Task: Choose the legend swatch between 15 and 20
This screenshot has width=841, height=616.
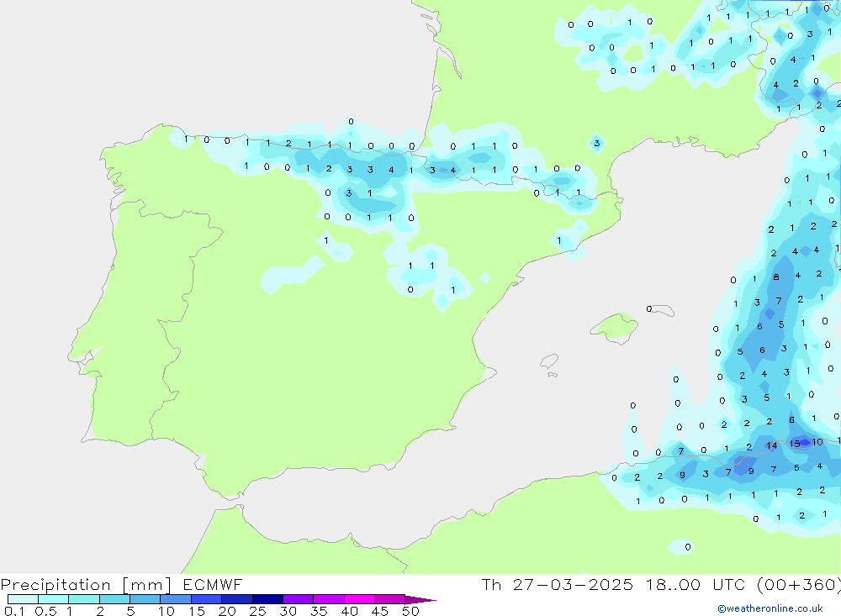Action: pos(207,599)
